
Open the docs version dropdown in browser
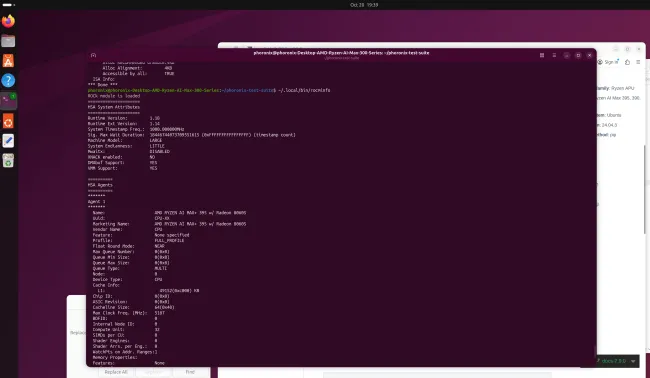(x=618, y=361)
